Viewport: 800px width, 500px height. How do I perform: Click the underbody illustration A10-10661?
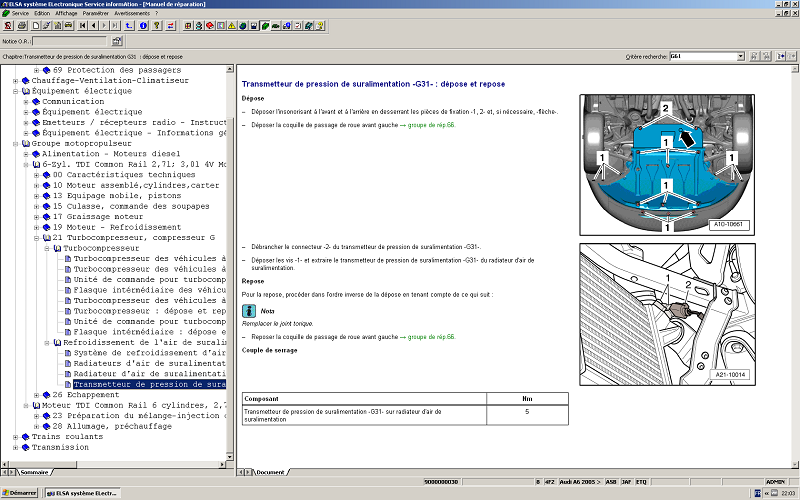(667, 165)
